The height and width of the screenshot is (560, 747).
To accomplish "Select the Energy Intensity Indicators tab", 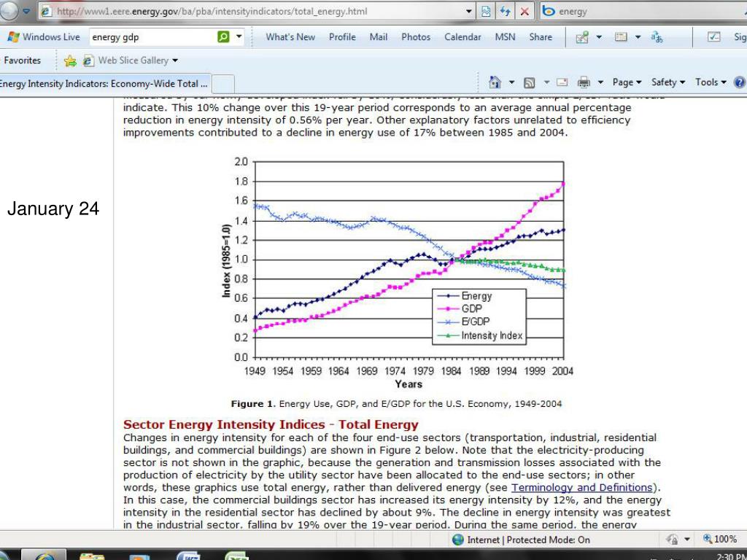I will click(x=104, y=84).
